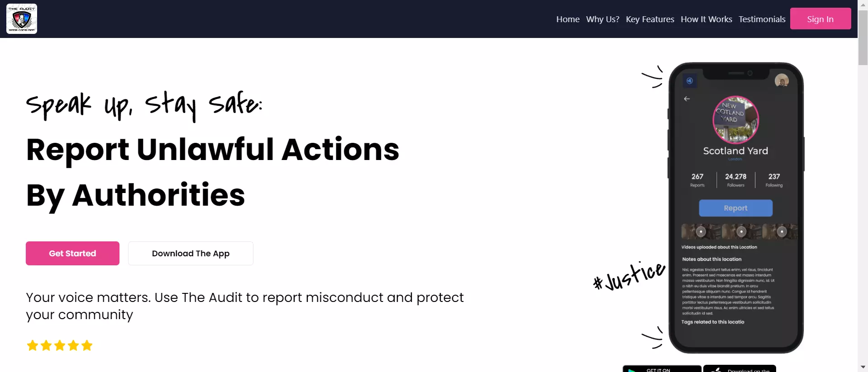Click Download The App button
This screenshot has height=372, width=868.
[x=191, y=253]
